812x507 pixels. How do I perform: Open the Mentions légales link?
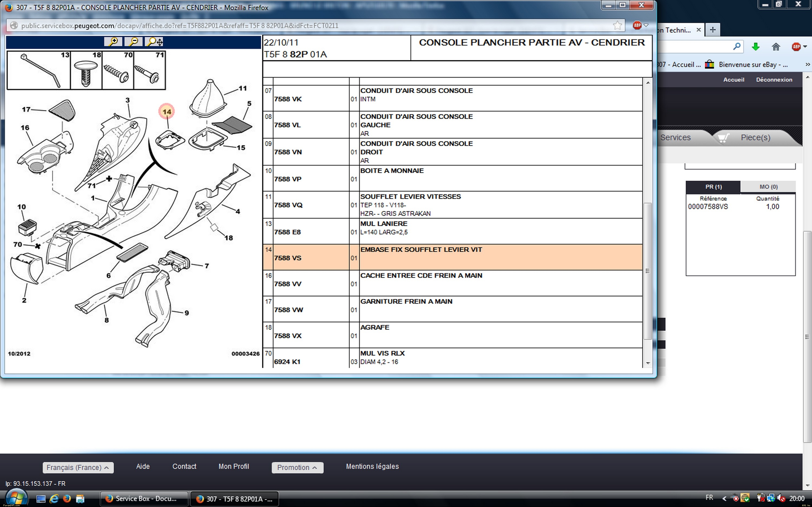pos(372,466)
